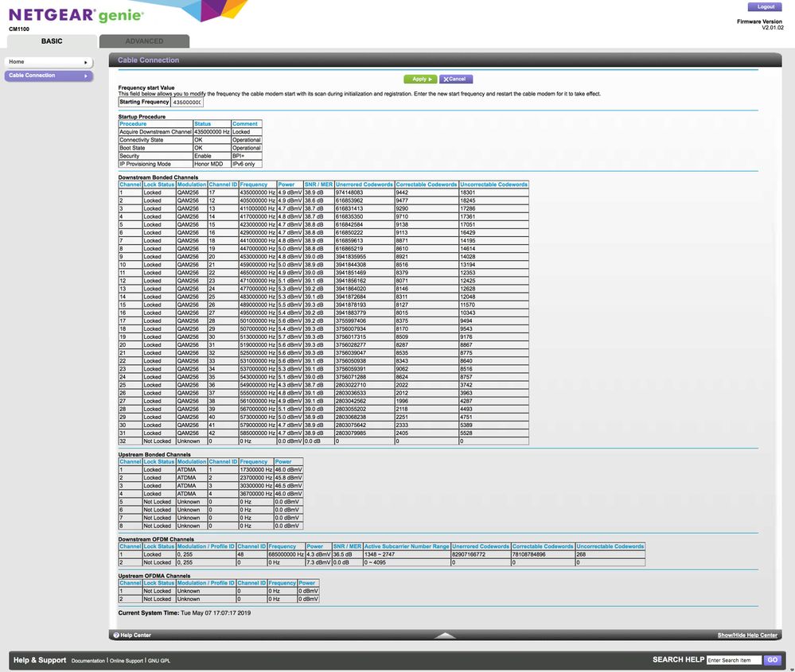The image size is (795, 672).
Task: Log out with the Logout button
Action: pyautogui.click(x=766, y=7)
